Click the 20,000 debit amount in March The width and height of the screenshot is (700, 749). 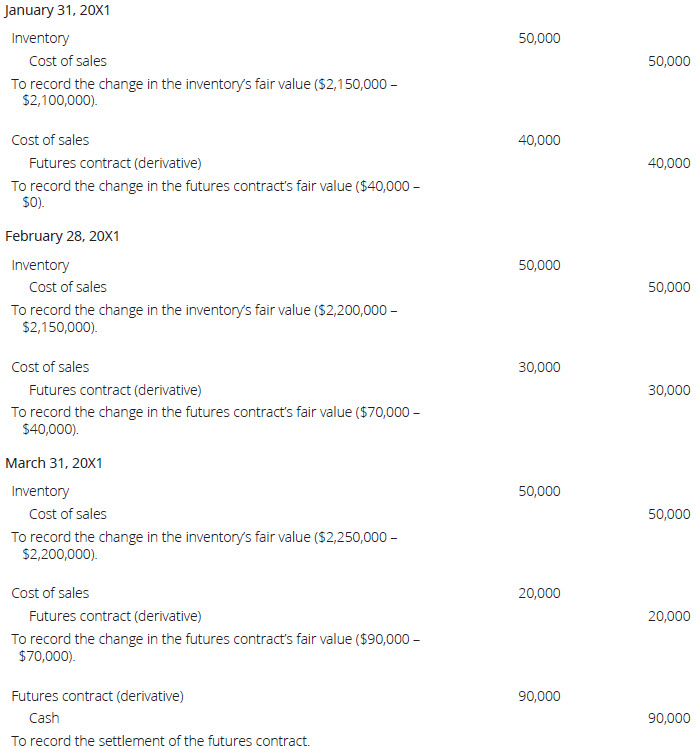[x=539, y=593]
